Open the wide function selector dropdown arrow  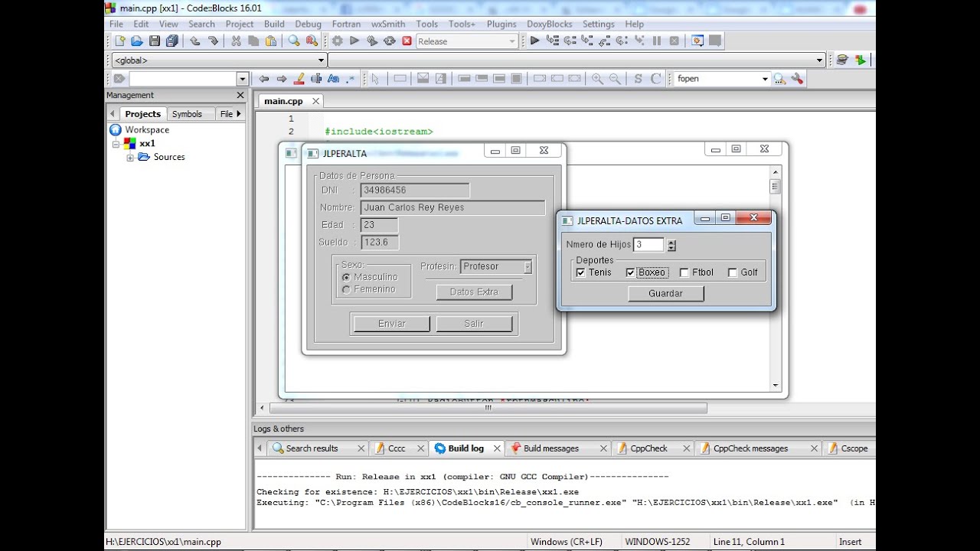(819, 60)
